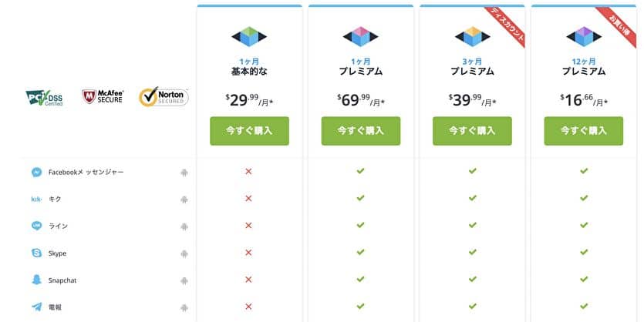Click the Telegram paper plane icon
This screenshot has width=644, height=322.
36,307
